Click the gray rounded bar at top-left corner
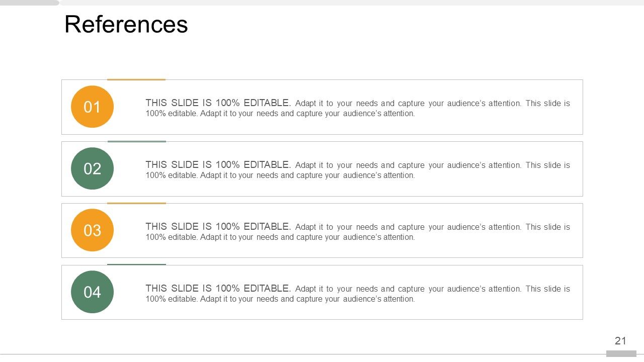The height and width of the screenshot is (362, 644). [x=29, y=3]
